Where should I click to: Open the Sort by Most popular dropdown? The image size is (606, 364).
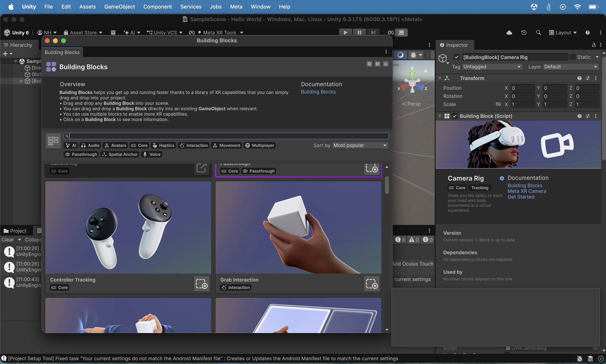pyautogui.click(x=360, y=145)
